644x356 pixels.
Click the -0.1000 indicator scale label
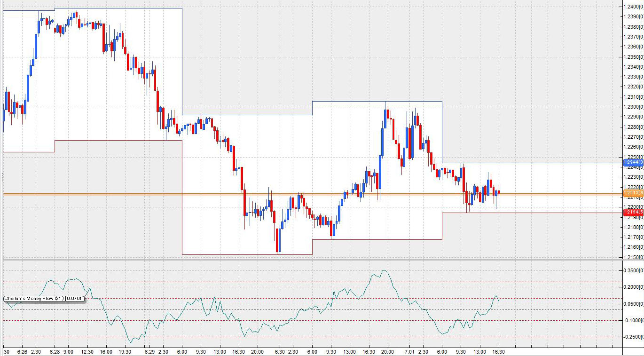(x=634, y=320)
